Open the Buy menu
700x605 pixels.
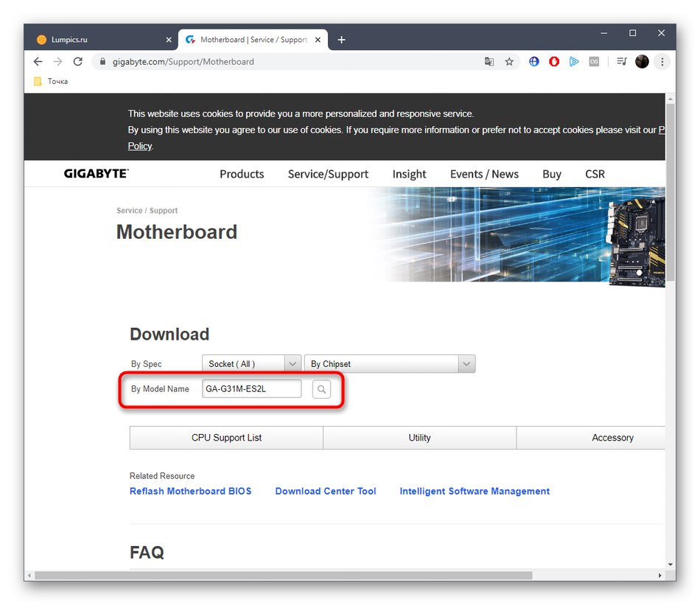tap(552, 174)
